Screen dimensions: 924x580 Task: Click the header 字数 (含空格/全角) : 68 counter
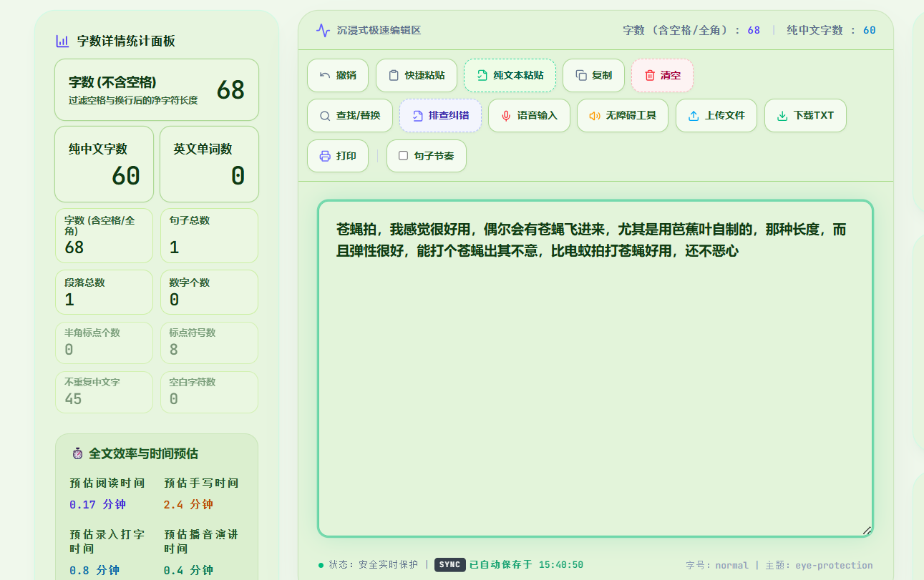[691, 30]
